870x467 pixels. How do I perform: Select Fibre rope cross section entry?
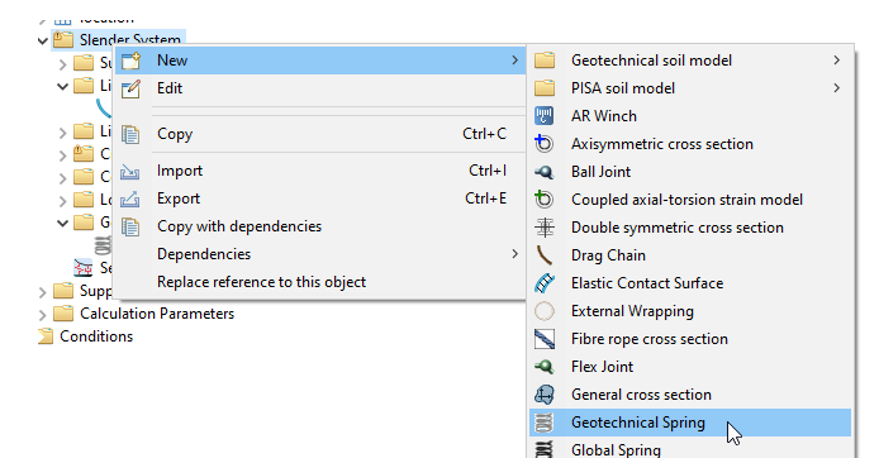(649, 339)
